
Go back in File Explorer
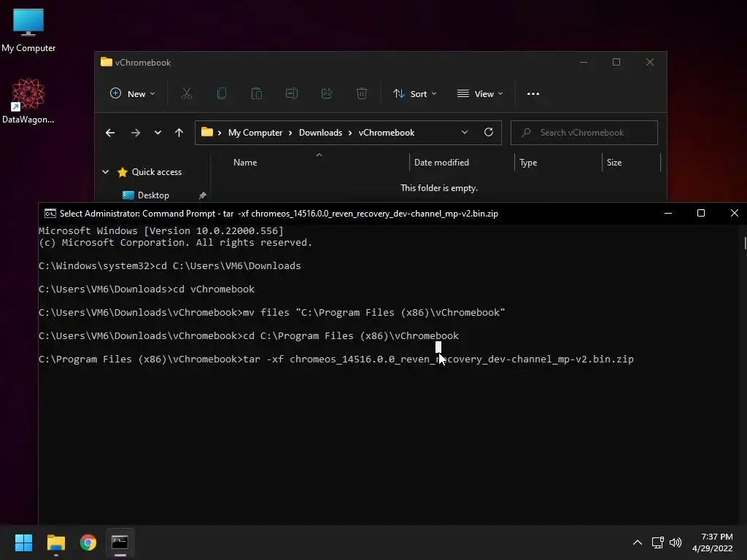(x=110, y=133)
